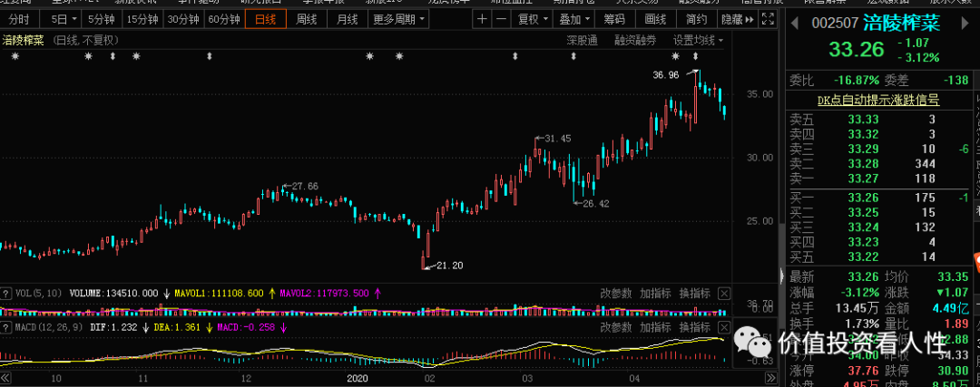
Task: Select the 买一 33.26 order row
Action: click(x=877, y=198)
